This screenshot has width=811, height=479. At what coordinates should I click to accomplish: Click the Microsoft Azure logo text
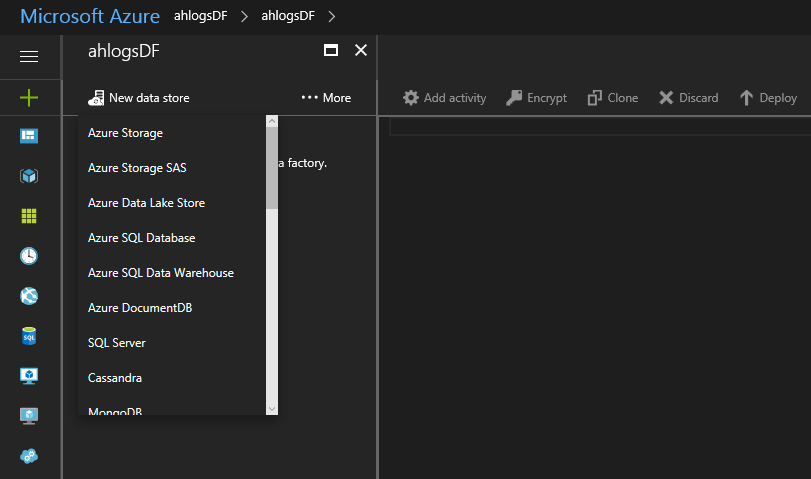tap(90, 16)
